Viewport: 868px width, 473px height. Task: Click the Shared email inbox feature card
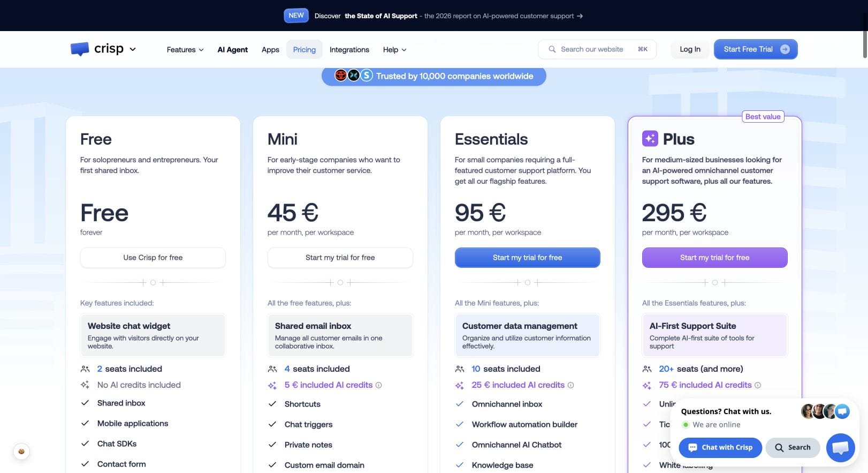[340, 335]
